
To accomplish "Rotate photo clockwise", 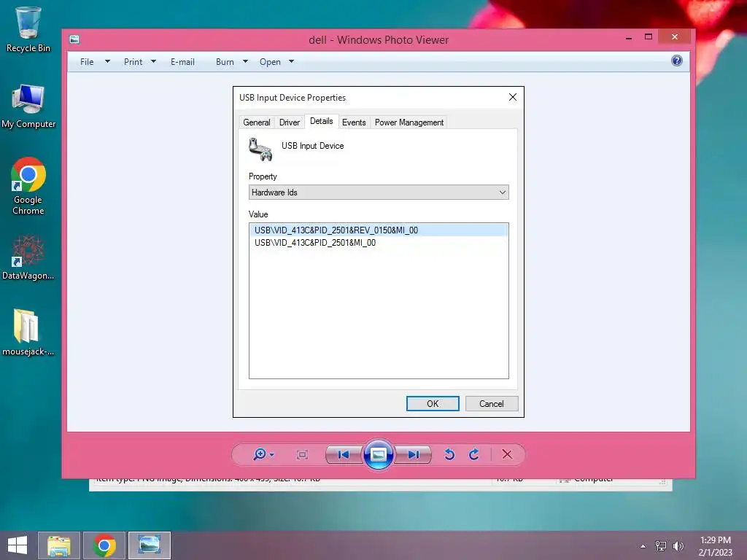I will click(x=474, y=455).
